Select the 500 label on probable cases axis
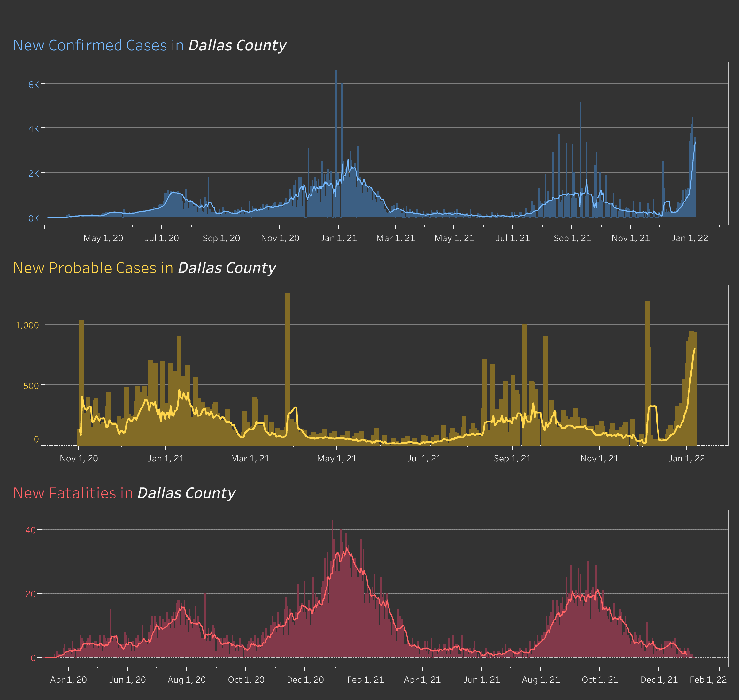Screen dimensions: 739x700 [x=31, y=386]
